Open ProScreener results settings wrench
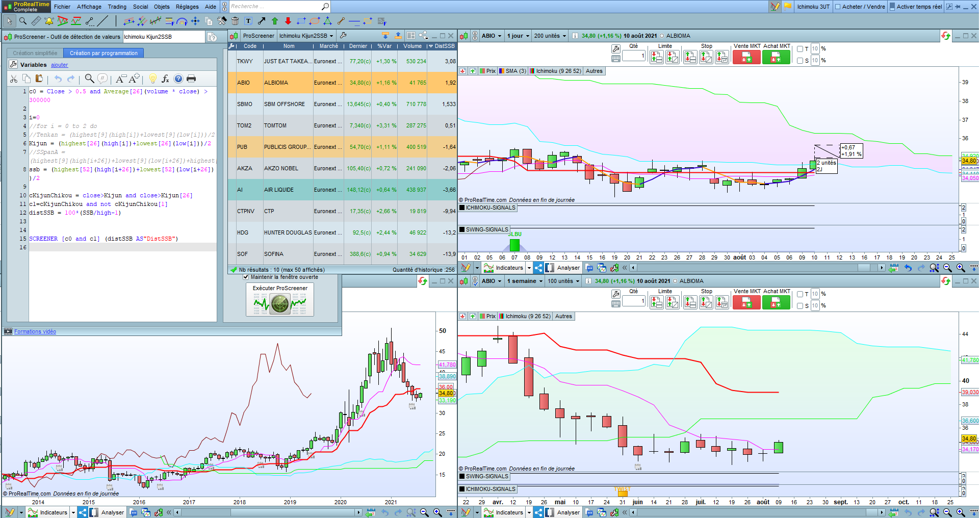Image resolution: width=980 pixels, height=518 pixels. 343,36
